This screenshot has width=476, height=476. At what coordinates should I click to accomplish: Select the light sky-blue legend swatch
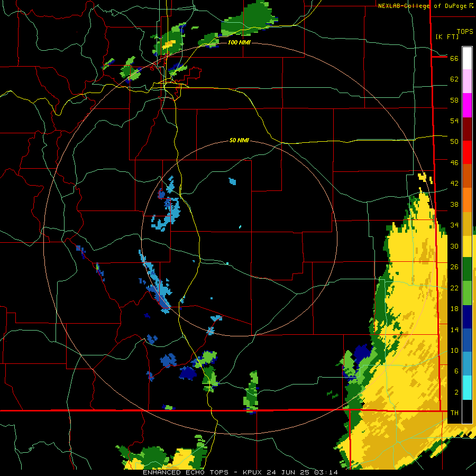click(x=467, y=364)
